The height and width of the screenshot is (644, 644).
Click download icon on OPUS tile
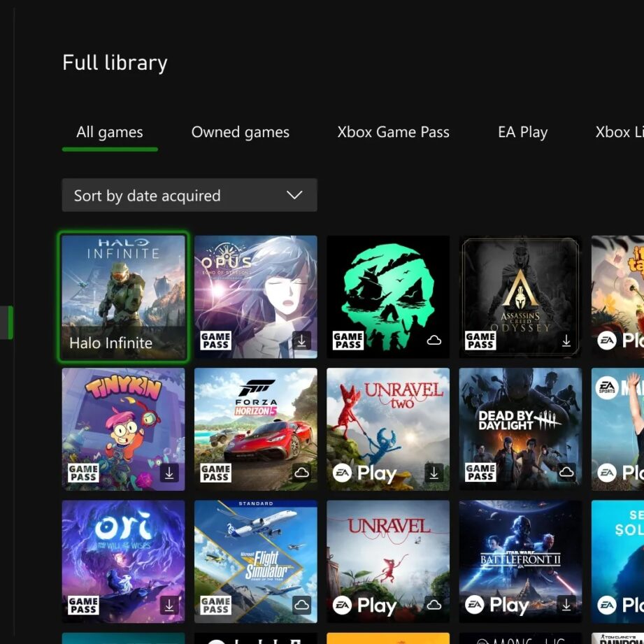301,341
